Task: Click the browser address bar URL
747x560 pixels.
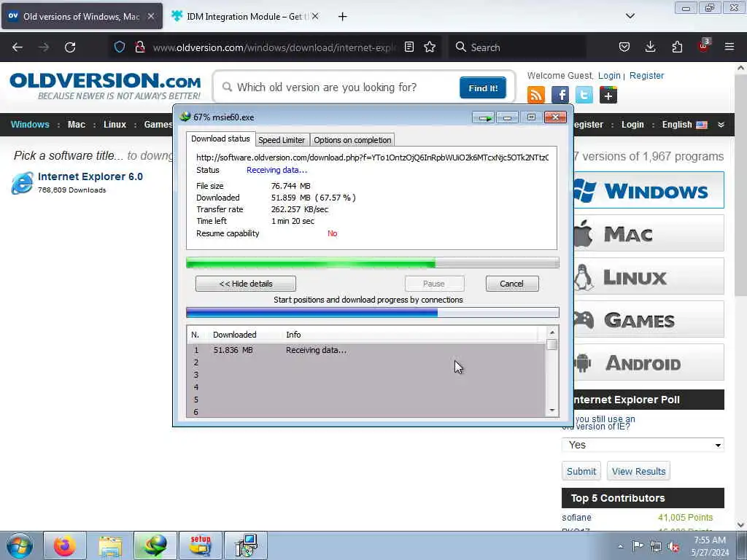Action: pyautogui.click(x=274, y=47)
